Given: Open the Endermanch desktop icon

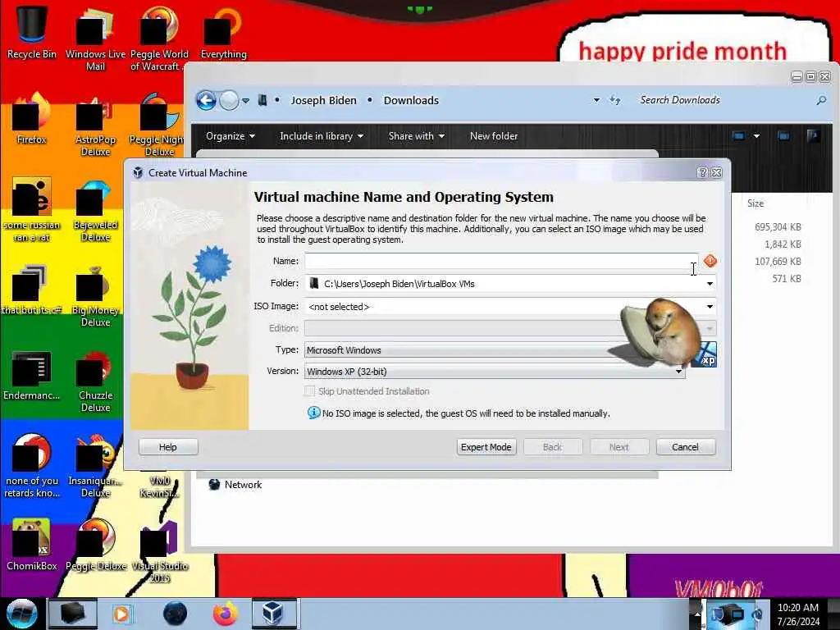Looking at the screenshot, I should click(31, 374).
